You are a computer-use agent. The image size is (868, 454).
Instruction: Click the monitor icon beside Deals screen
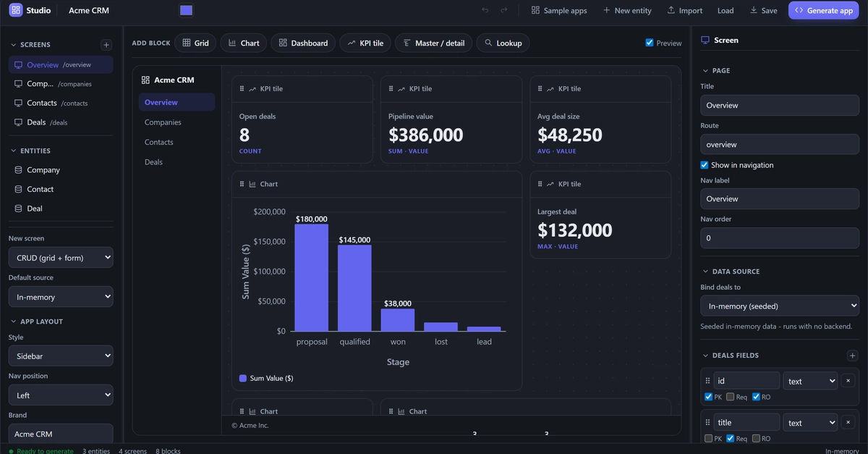(x=19, y=122)
